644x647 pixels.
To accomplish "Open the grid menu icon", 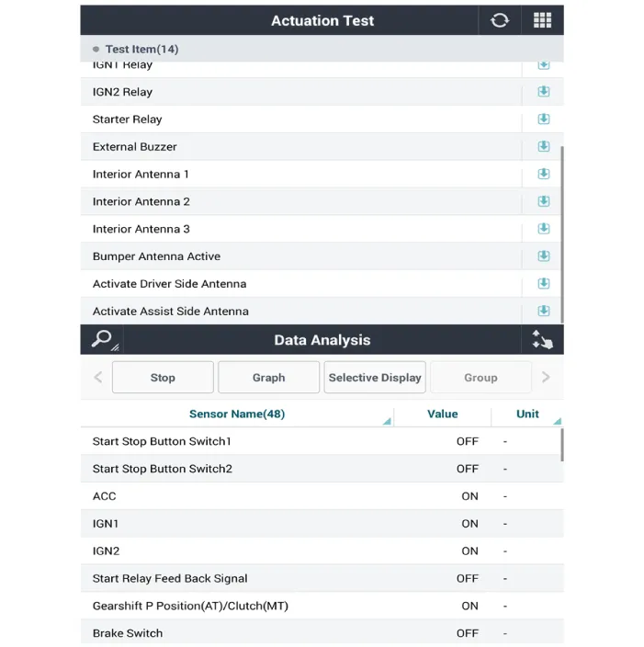I will [542, 20].
